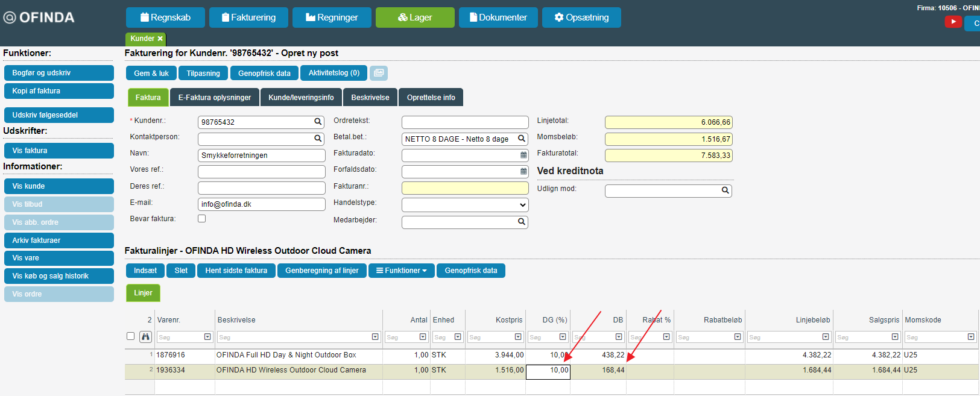Viewport: 980px width, 396px height.
Task: Click search icon in Medarbejder field
Action: click(522, 222)
